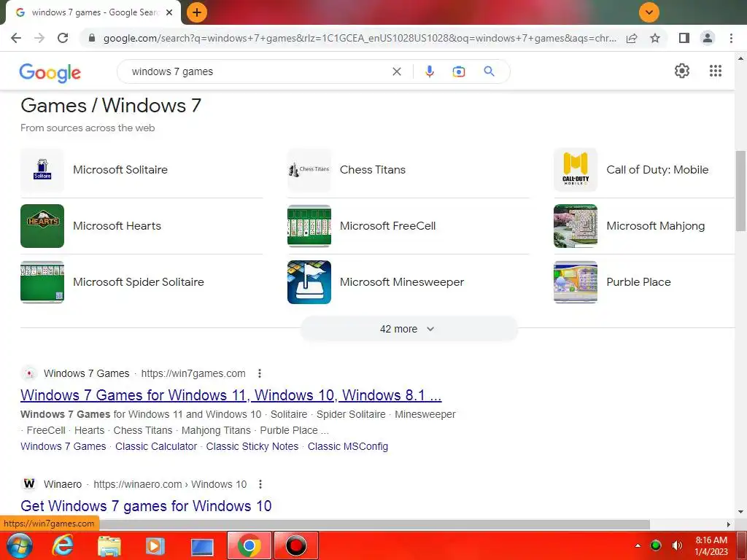
Task: Open the Google apps grid
Action: pyautogui.click(x=716, y=71)
